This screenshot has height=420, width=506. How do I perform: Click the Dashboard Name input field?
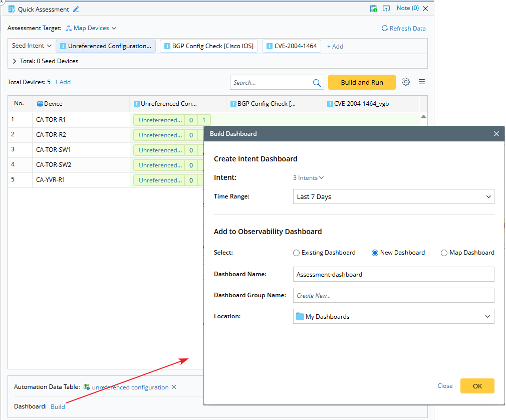coord(393,275)
